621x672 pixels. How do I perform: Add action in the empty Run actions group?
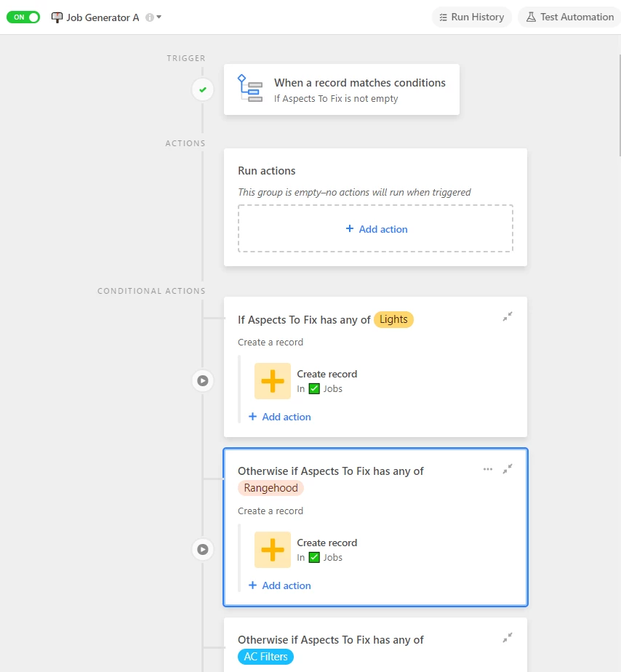pyautogui.click(x=375, y=229)
